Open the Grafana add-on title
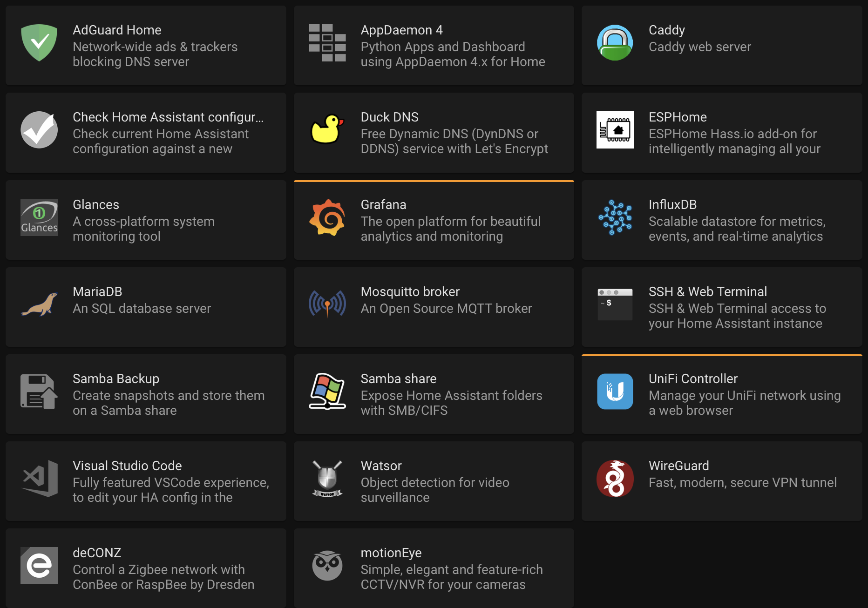The image size is (868, 608). pyautogui.click(x=383, y=205)
